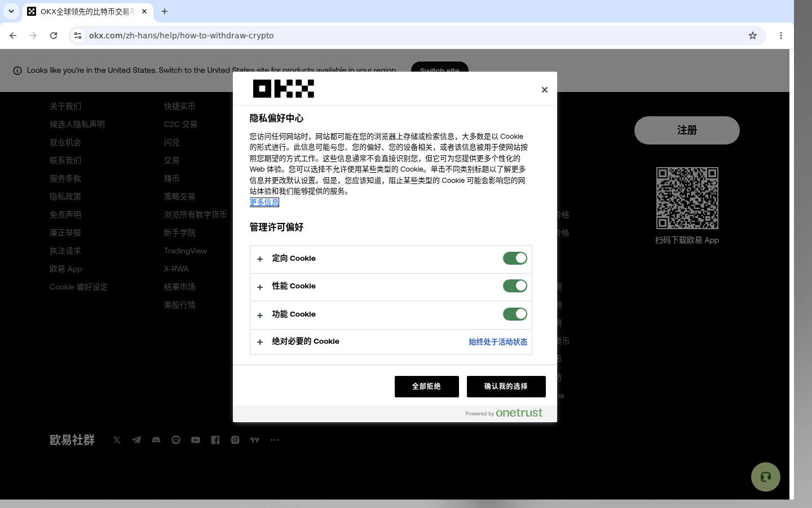Expand the 定向 Cookie plus icon
812x508 pixels.
pos(260,259)
